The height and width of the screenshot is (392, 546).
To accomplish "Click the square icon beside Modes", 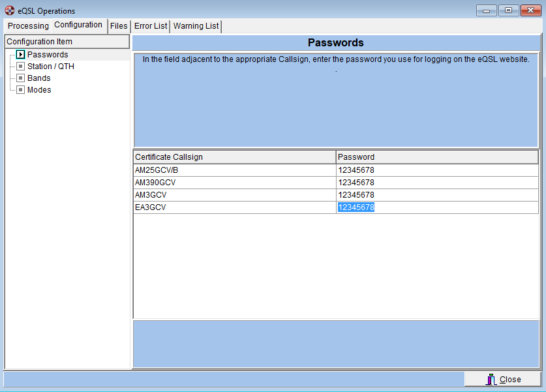I will [21, 90].
